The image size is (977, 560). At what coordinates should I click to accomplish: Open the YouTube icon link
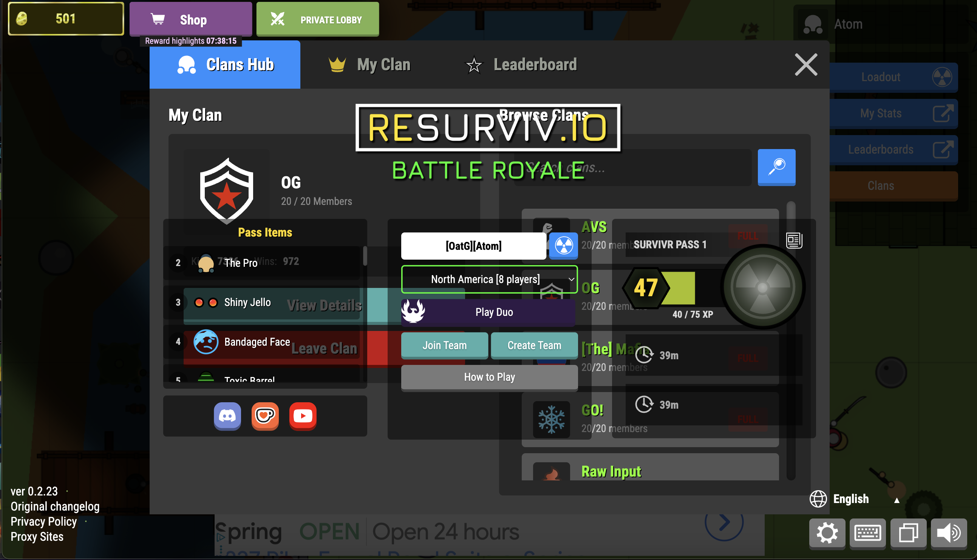(303, 416)
